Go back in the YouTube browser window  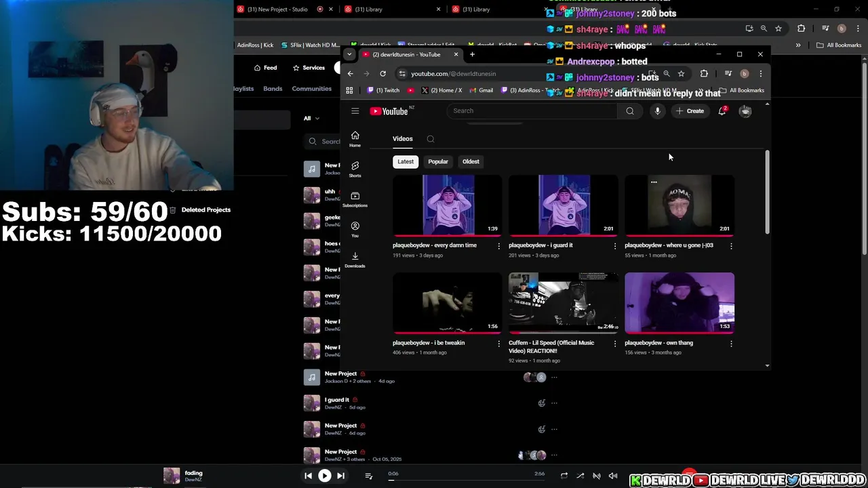tap(350, 74)
